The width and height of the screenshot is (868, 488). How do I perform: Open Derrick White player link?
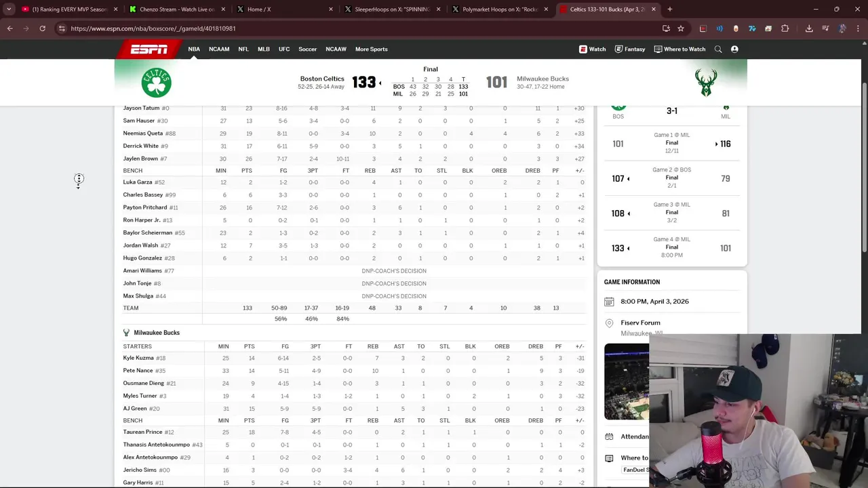[x=141, y=146]
